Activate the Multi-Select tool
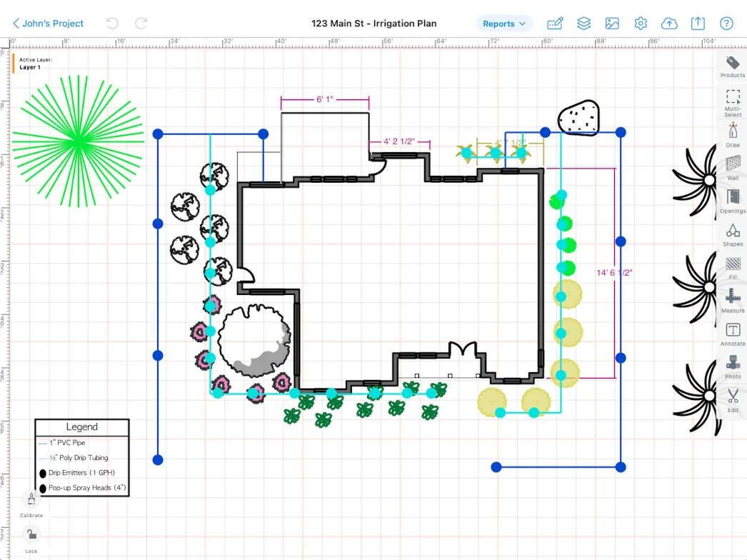This screenshot has height=560, width=747. pyautogui.click(x=733, y=103)
